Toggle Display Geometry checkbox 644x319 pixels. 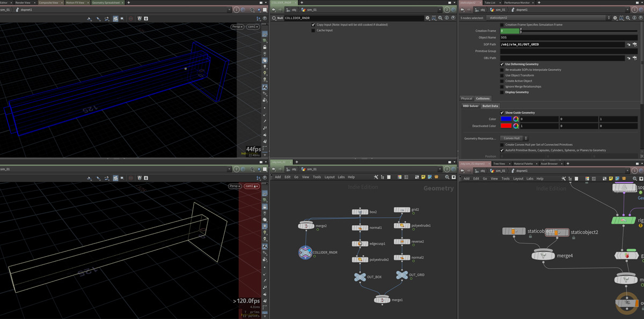coord(502,92)
